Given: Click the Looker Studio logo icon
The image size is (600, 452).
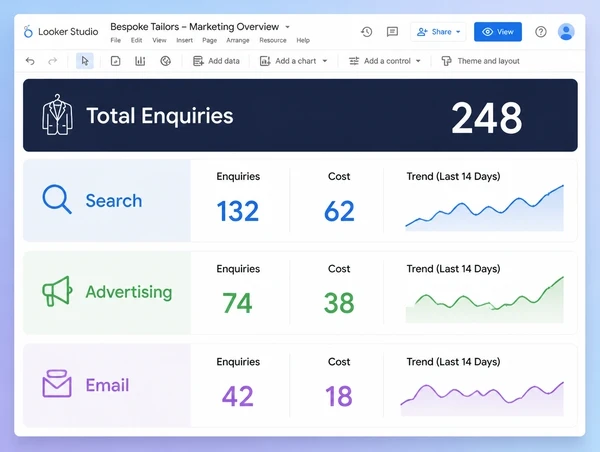Looking at the screenshot, I should coord(28,31).
